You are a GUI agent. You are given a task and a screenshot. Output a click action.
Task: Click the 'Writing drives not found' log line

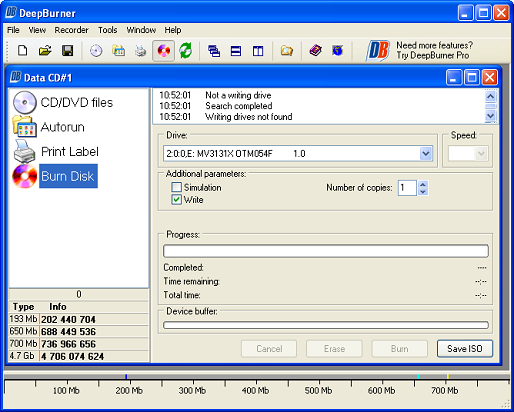[249, 117]
